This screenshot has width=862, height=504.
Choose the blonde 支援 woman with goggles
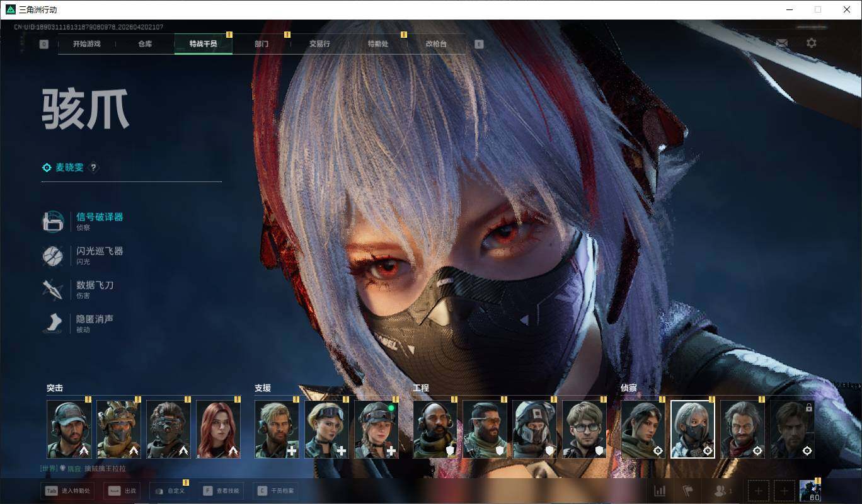click(327, 429)
